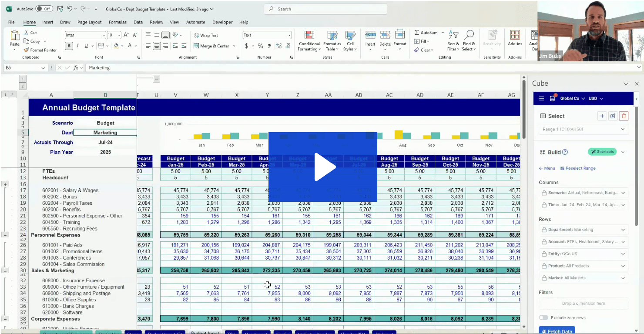Open the Cube hamburger menu
Image resolution: width=644 pixels, height=334 pixels.
[x=541, y=98]
